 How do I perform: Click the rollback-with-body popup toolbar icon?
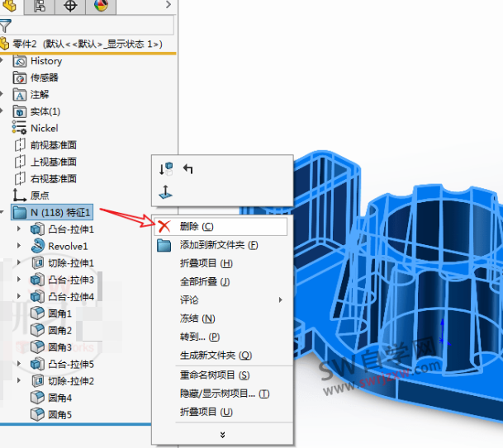point(166,169)
